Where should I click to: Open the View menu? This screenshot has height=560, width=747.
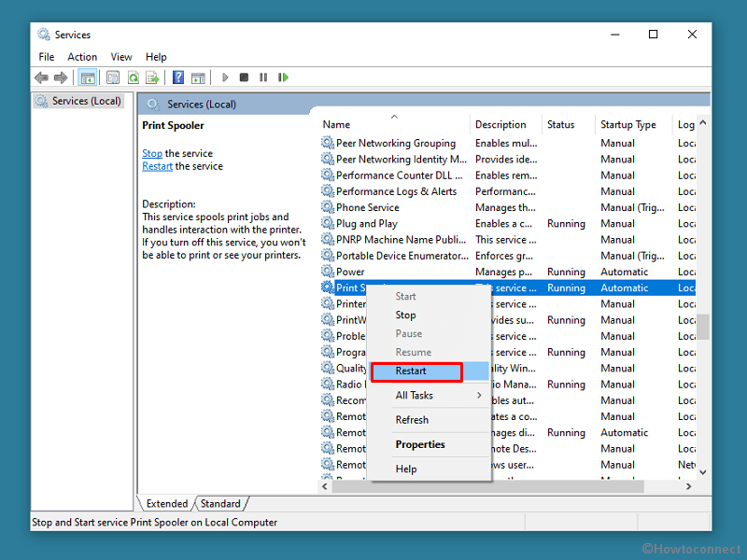point(121,57)
